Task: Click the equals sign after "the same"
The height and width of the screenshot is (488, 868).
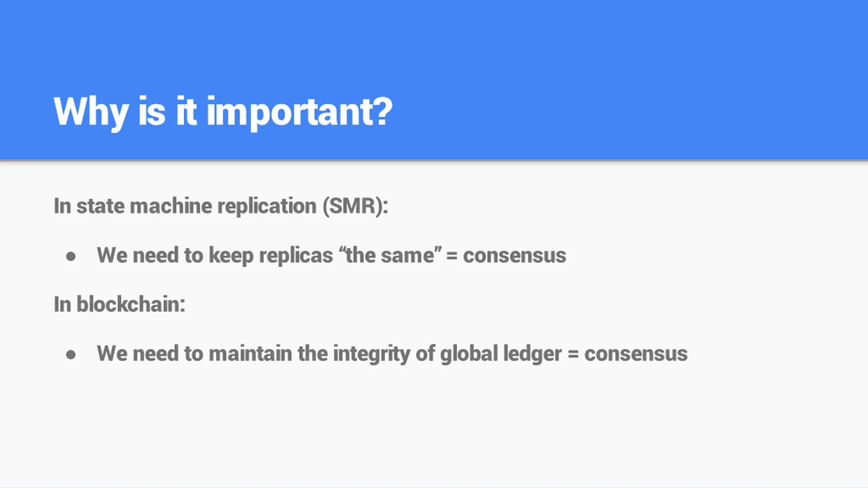Action: [x=452, y=257]
